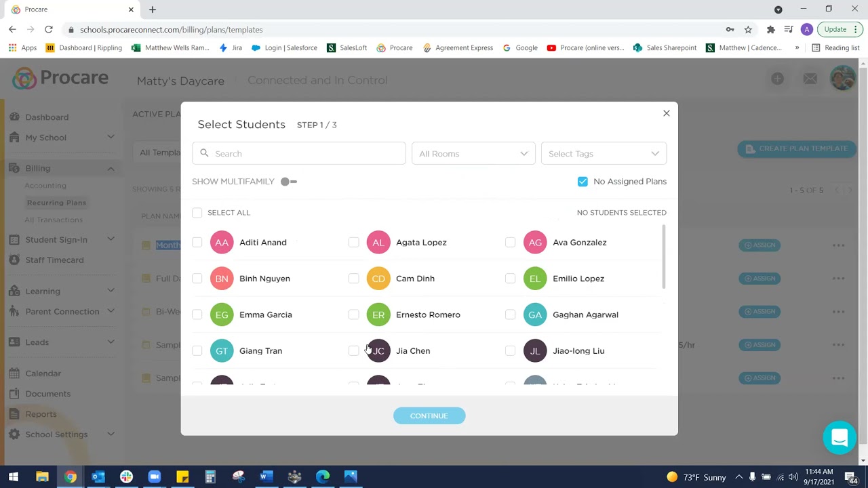Toggle Show Multifamily switch
Image resolution: width=868 pixels, height=488 pixels.
pyautogui.click(x=289, y=182)
